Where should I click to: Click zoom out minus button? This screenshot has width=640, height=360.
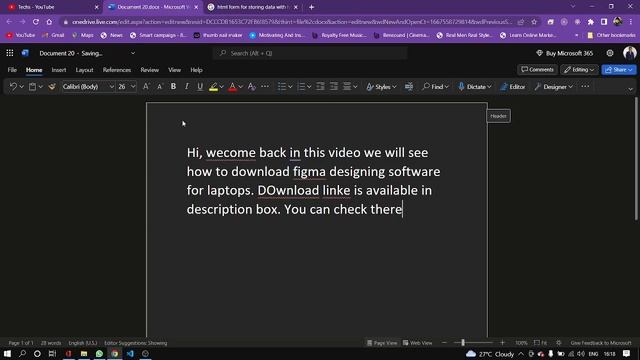tap(444, 343)
